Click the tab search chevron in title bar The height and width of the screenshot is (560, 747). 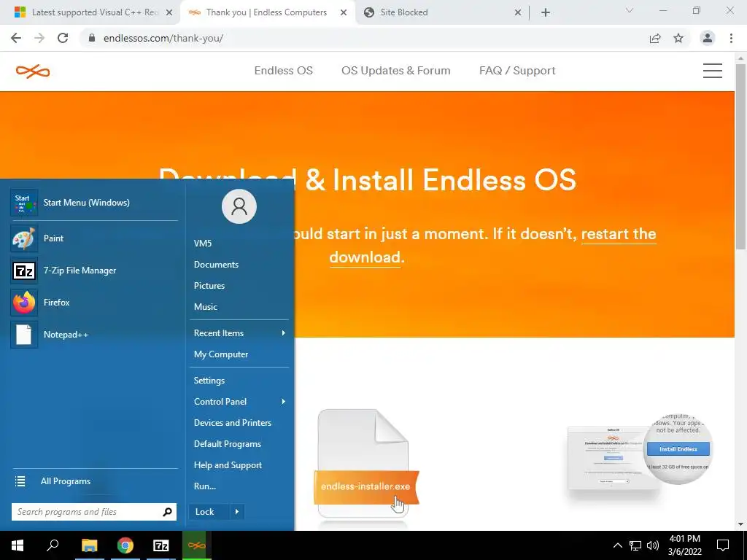(x=630, y=10)
